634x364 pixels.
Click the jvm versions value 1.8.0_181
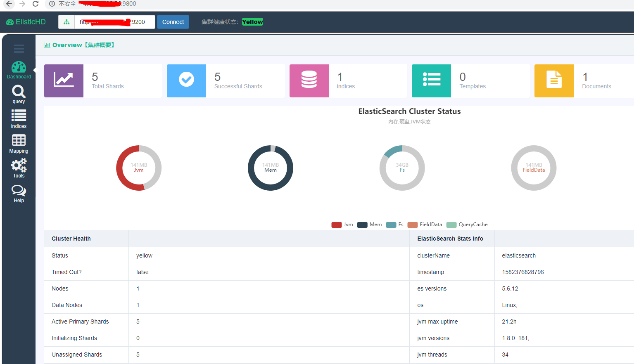click(x=515, y=338)
